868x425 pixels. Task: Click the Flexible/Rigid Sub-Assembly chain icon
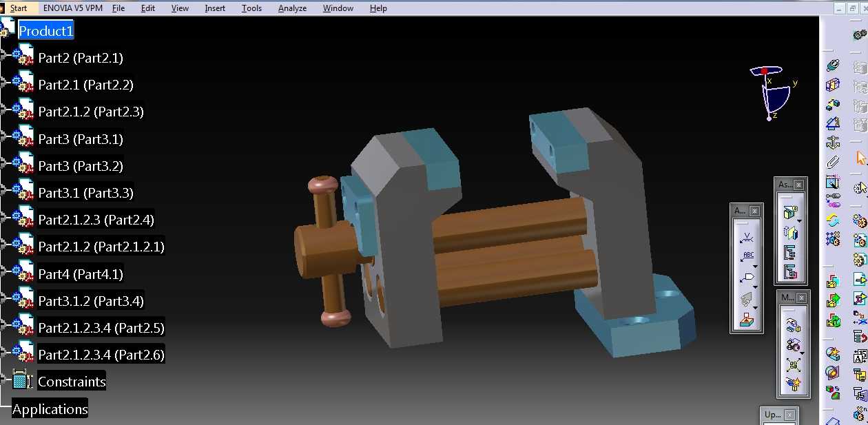pos(833,200)
